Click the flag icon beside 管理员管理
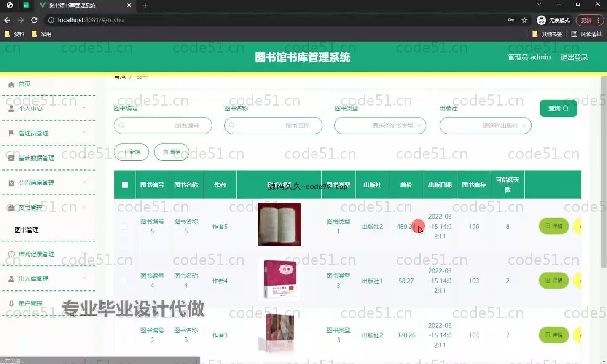607x364 pixels. [x=11, y=133]
